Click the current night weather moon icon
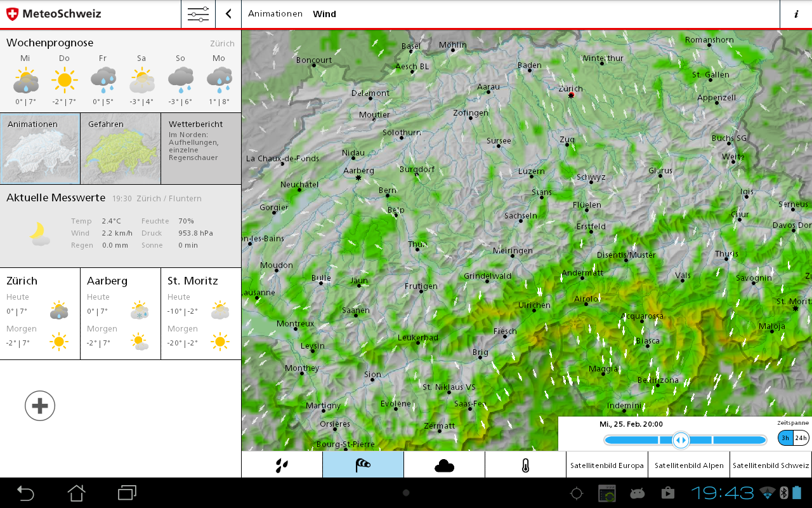812x508 pixels. (39, 233)
